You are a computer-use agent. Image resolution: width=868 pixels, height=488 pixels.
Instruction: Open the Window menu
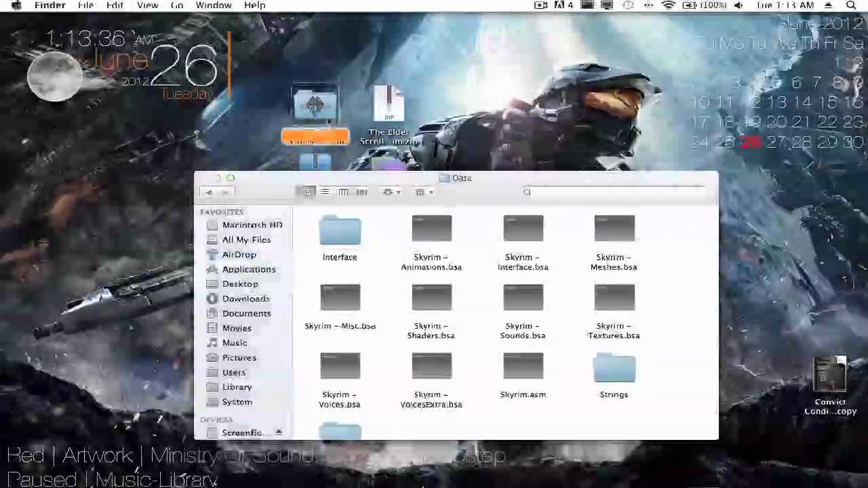point(214,5)
